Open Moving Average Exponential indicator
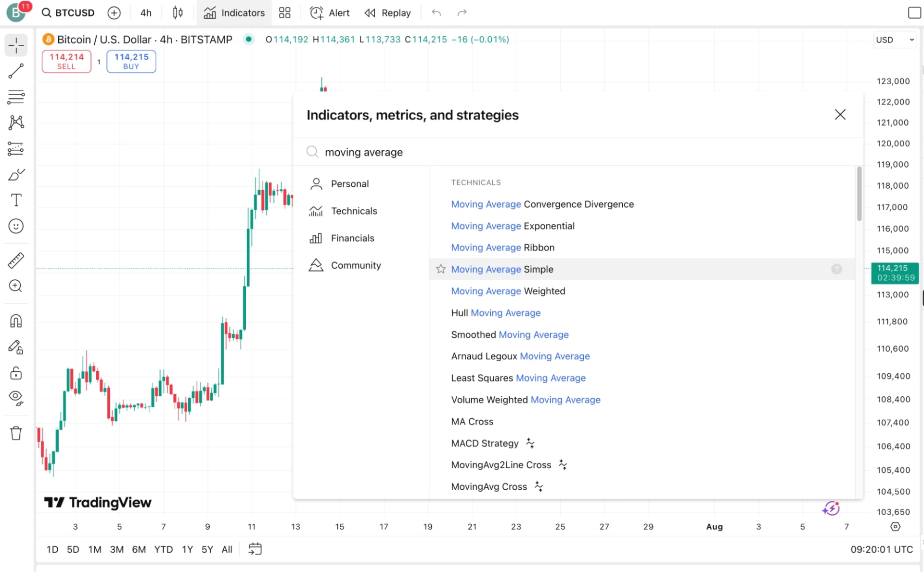Screen dimensions: 924x572 pyautogui.click(x=513, y=226)
